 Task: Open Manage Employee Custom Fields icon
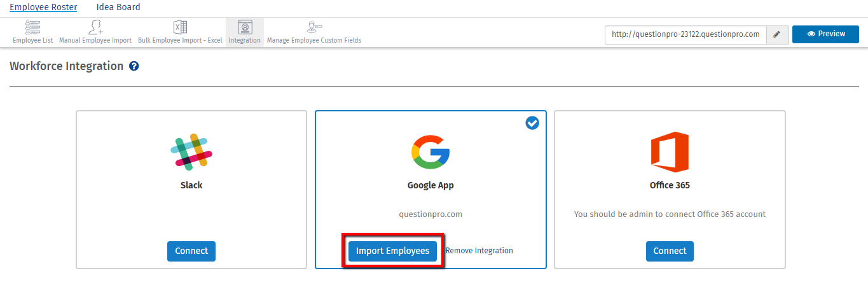pyautogui.click(x=314, y=27)
